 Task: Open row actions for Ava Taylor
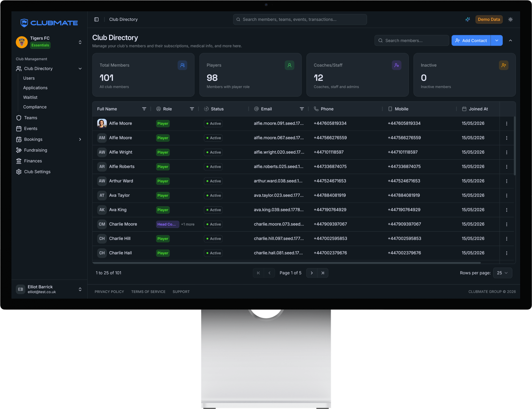point(507,196)
